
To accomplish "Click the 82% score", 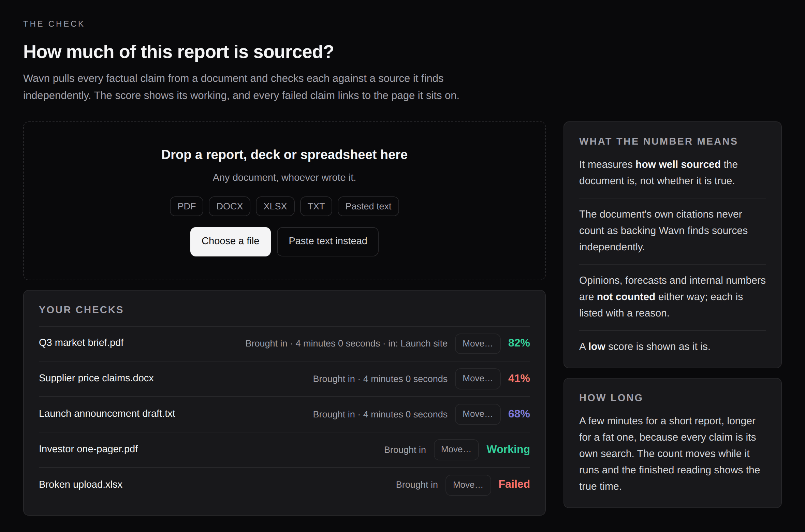I will point(519,343).
